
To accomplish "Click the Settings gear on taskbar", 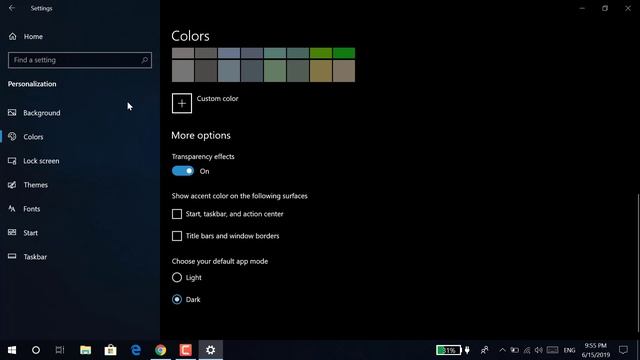I will coord(211,350).
